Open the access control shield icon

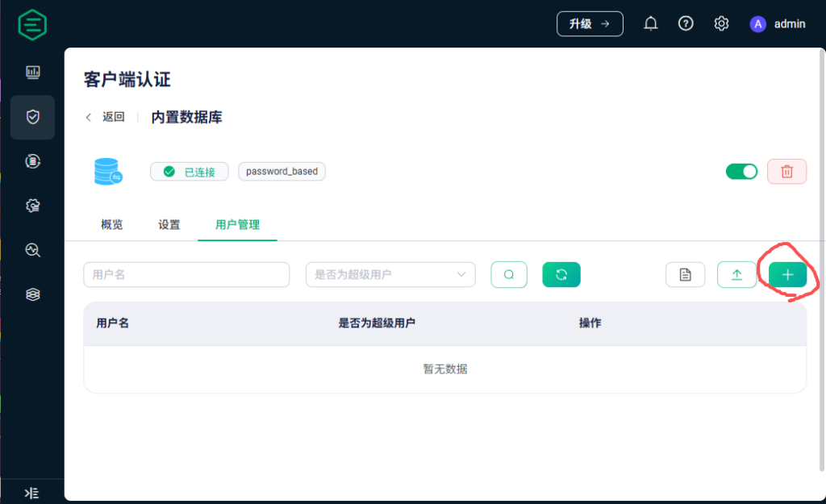coord(32,117)
